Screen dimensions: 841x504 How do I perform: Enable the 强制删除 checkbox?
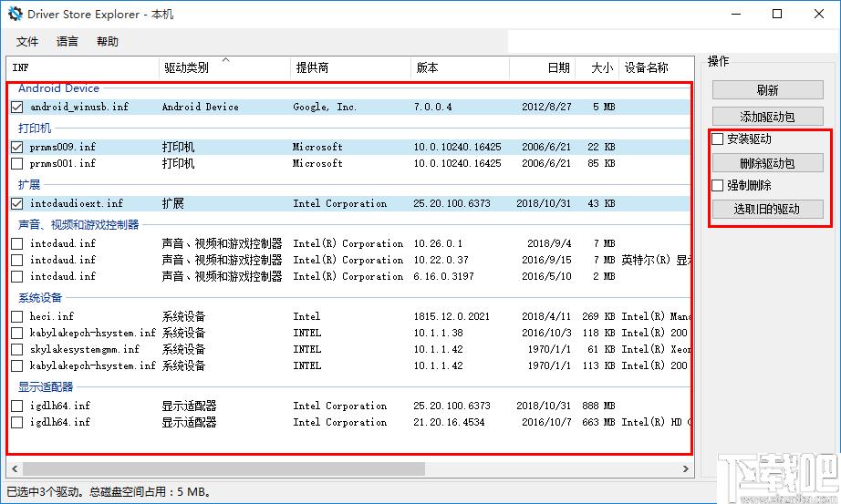[x=718, y=186]
